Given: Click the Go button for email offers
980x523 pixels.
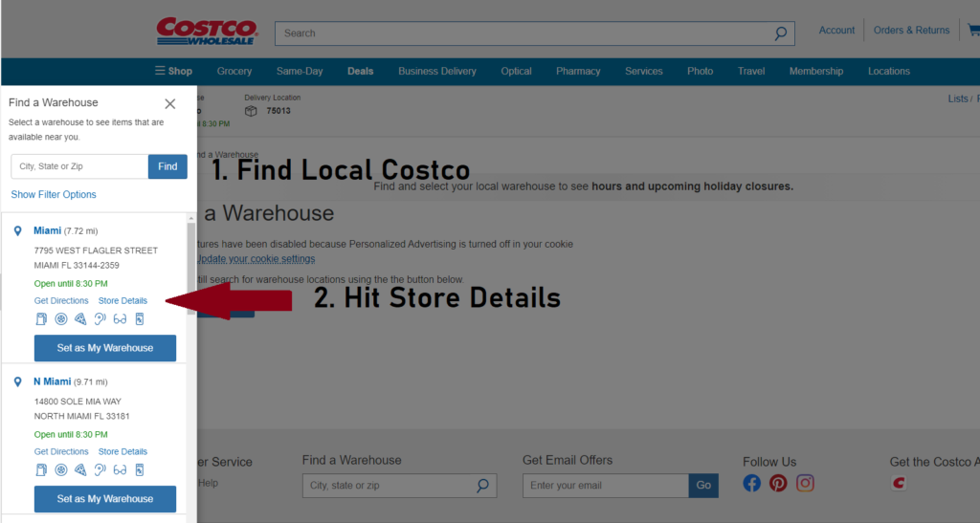Looking at the screenshot, I should click(703, 486).
